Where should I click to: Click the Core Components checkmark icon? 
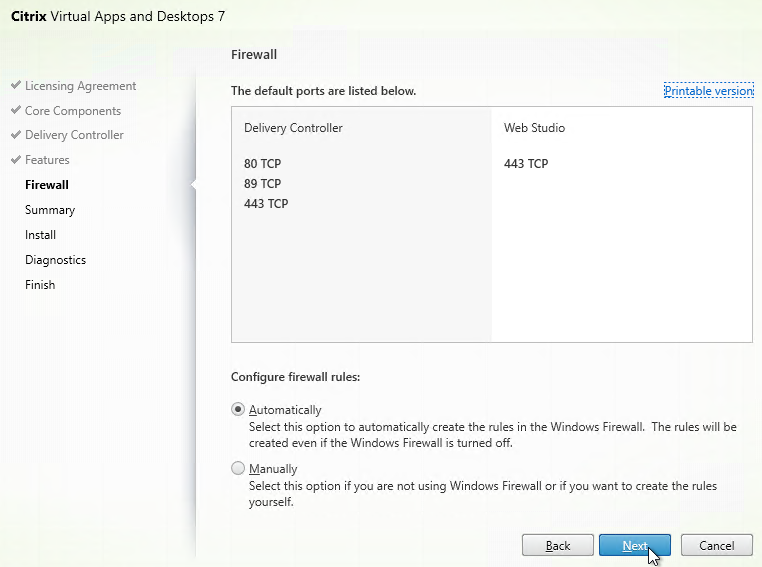(x=16, y=110)
